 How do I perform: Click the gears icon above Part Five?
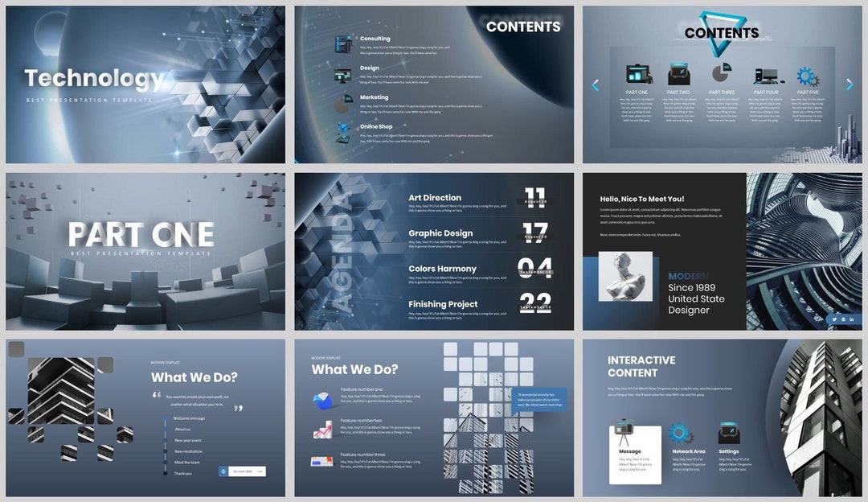(x=805, y=75)
